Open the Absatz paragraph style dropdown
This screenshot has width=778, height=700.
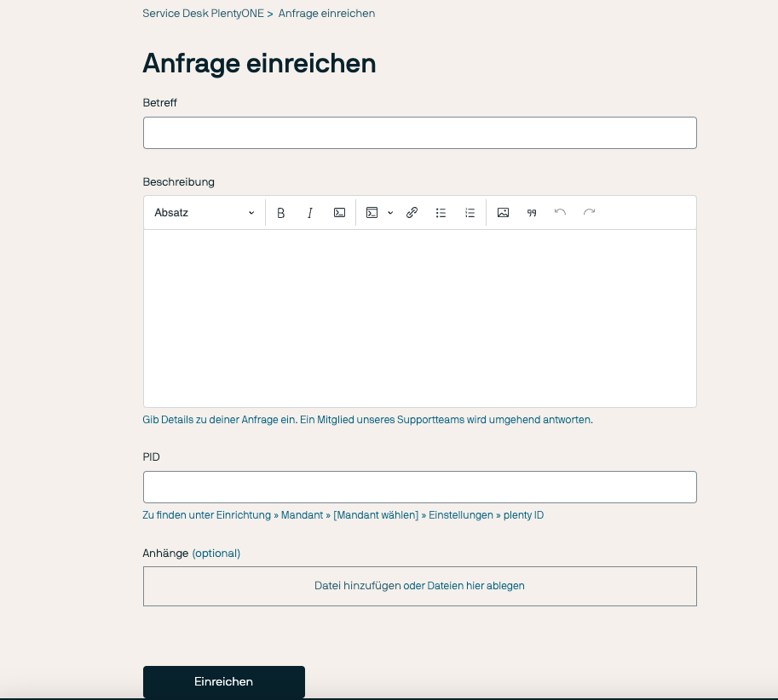(202, 212)
